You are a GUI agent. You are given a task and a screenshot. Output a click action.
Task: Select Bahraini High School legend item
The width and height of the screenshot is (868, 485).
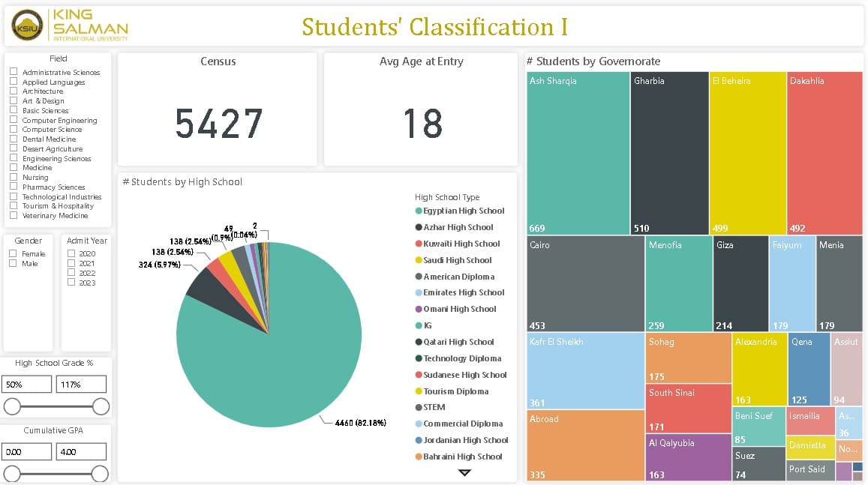pos(459,457)
